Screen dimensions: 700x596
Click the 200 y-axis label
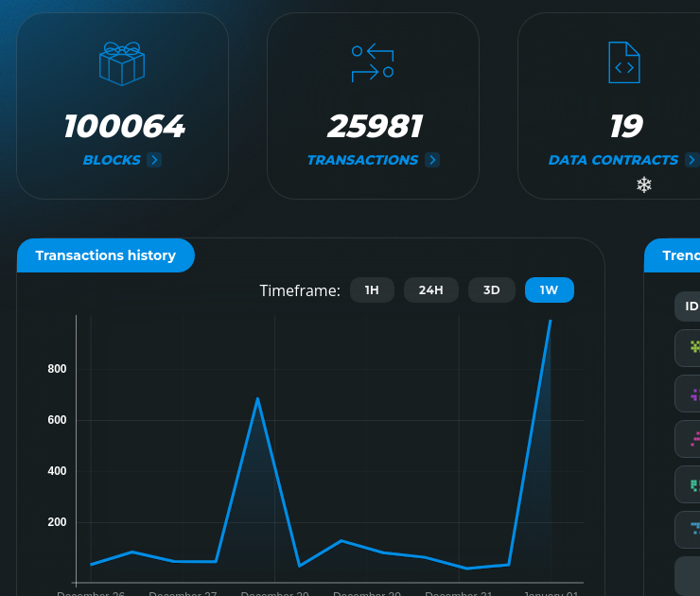[57, 522]
